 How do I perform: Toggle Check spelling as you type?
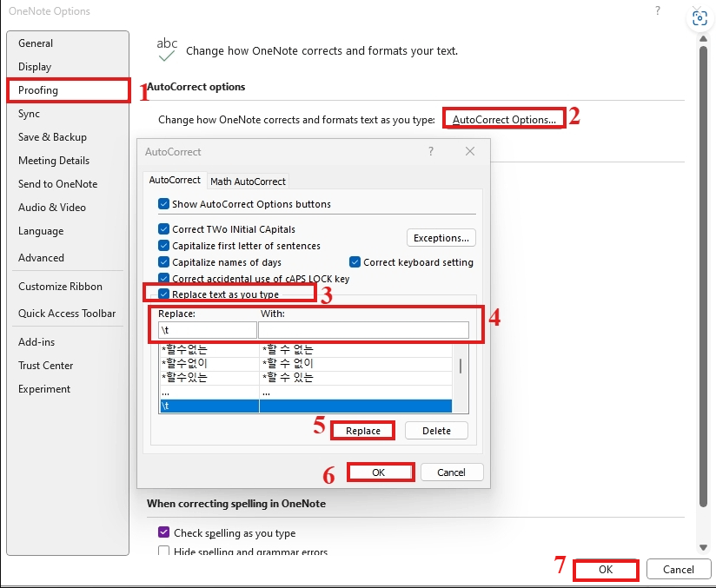coord(163,532)
